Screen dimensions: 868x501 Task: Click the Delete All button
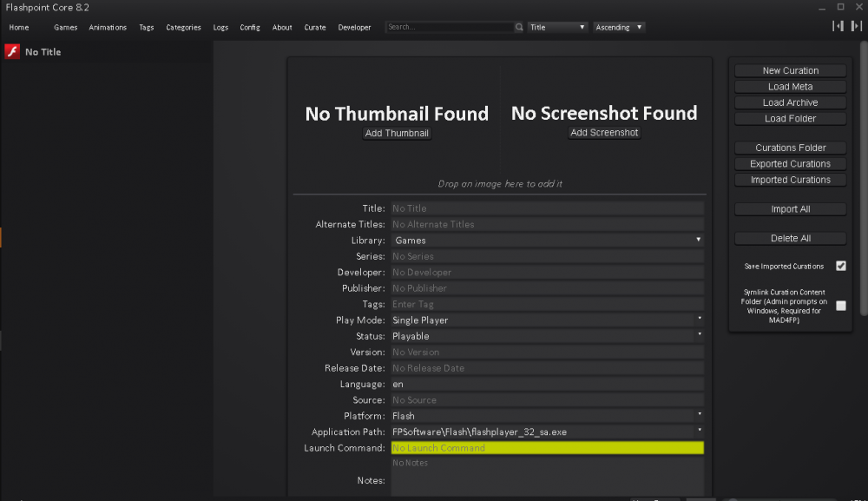tap(790, 238)
